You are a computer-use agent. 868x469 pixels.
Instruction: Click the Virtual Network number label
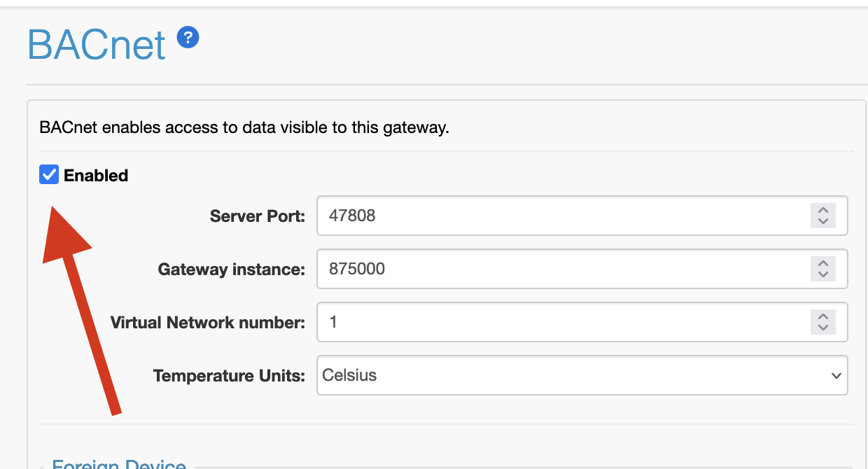point(208,323)
